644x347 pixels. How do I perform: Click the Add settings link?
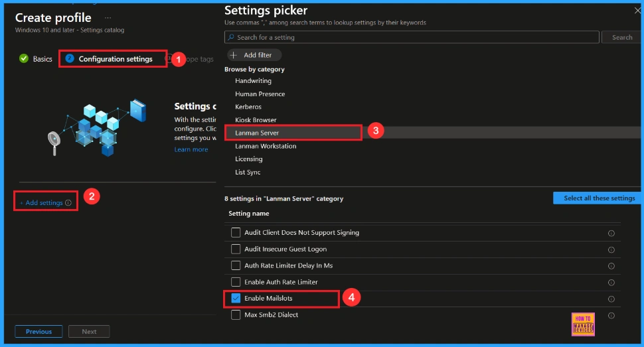(x=44, y=203)
